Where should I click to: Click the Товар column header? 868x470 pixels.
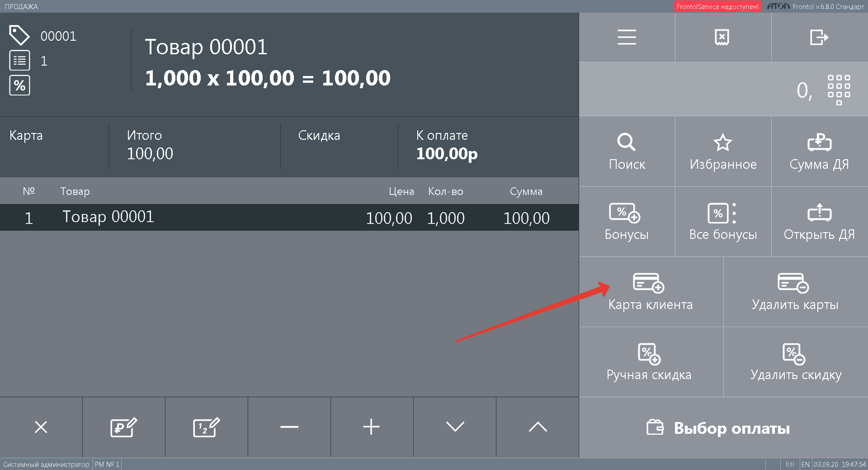(75, 191)
